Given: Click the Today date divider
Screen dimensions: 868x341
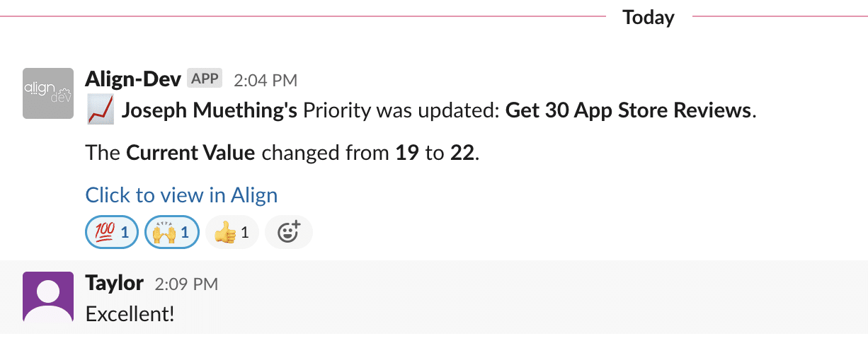Looking at the screenshot, I should (x=648, y=17).
